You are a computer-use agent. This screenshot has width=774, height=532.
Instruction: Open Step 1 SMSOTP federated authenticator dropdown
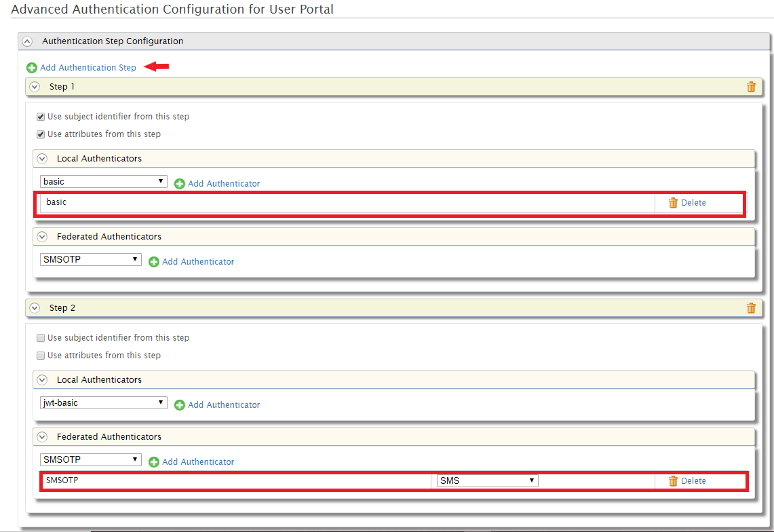tap(90, 260)
